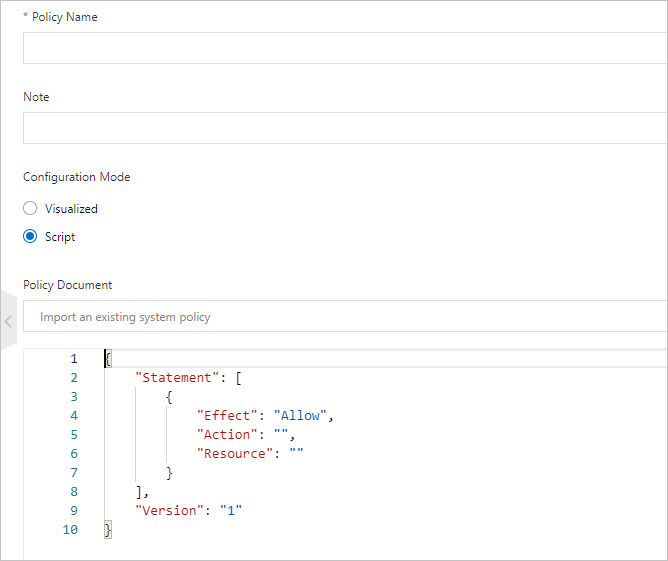
Task: Click the "Effect" key on line 4
Action: pos(227,416)
